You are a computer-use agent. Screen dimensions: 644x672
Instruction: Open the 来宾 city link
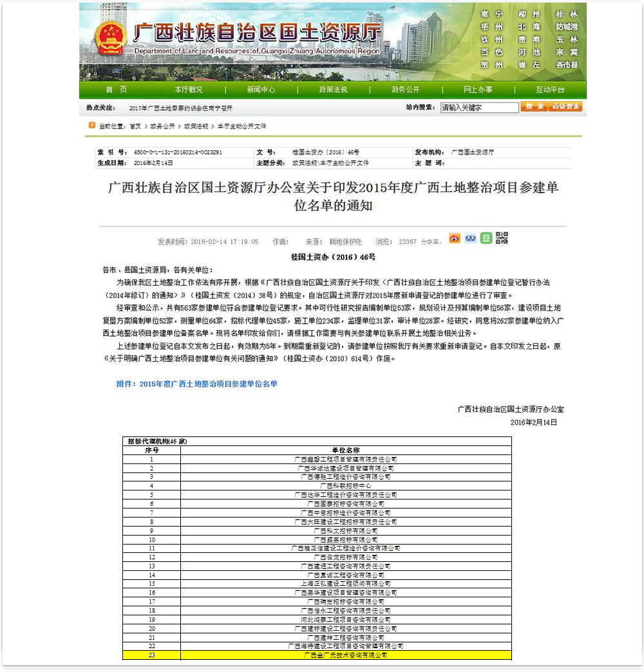point(567,52)
